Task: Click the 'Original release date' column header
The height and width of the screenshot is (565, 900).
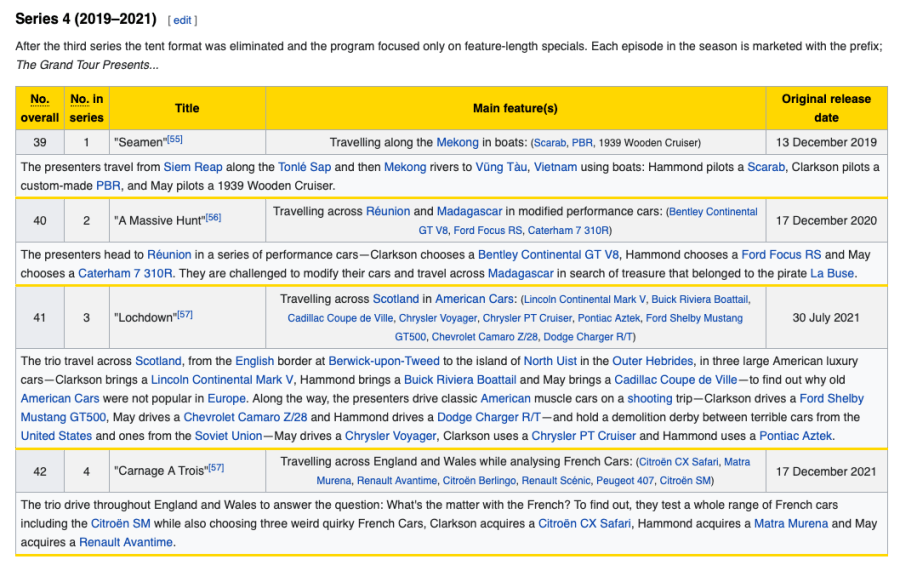Action: [826, 108]
